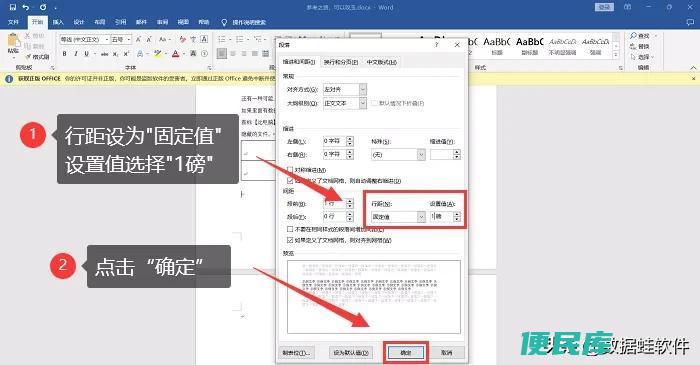Click the yellow text highlight icon

pos(158,54)
